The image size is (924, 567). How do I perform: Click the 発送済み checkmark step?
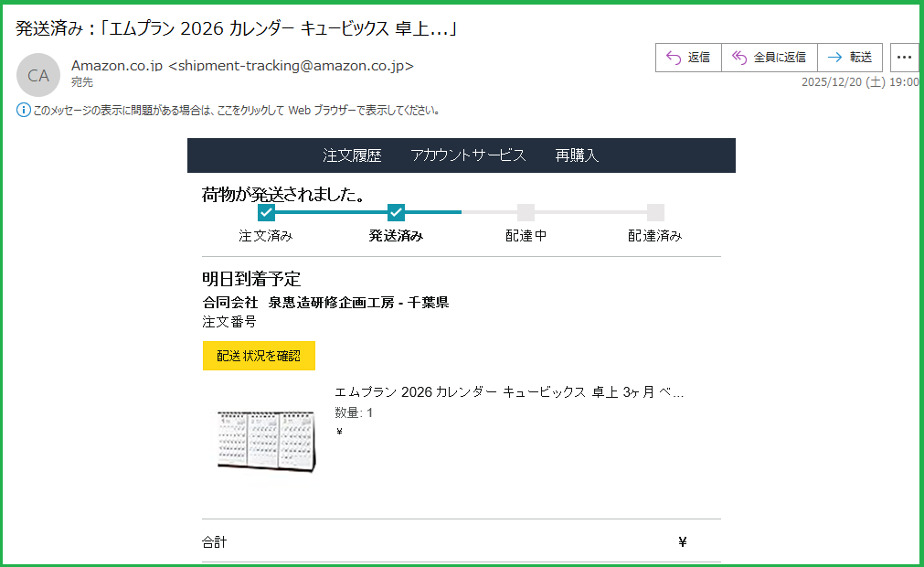(x=396, y=213)
